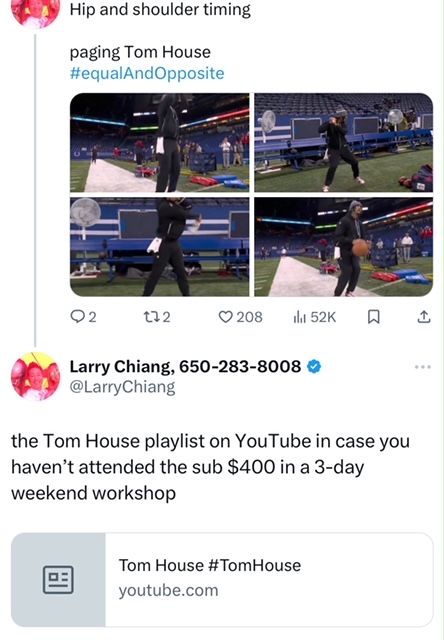444x640 pixels.
Task: Open the three-dot more options menu
Action: (x=423, y=367)
